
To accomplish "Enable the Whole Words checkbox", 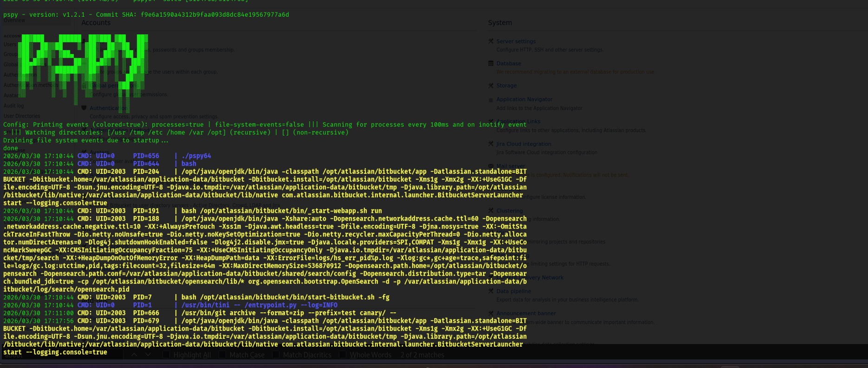I will pos(342,355).
